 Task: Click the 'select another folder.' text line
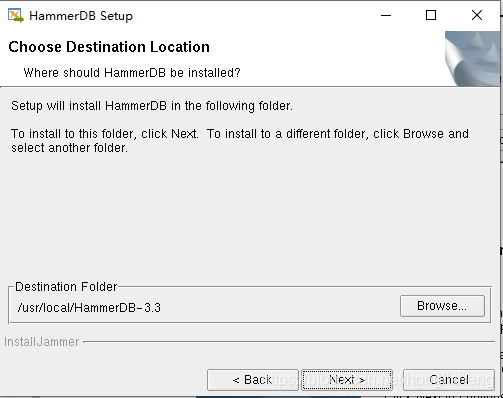coord(69,148)
